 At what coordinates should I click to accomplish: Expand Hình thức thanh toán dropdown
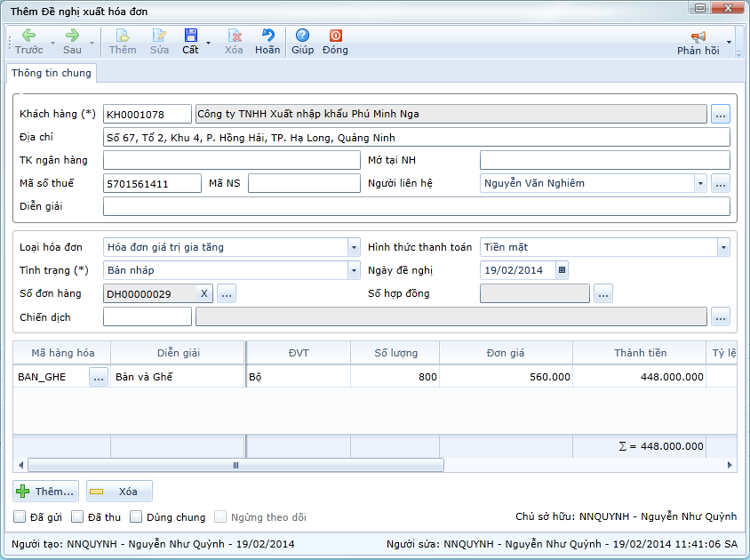723,247
